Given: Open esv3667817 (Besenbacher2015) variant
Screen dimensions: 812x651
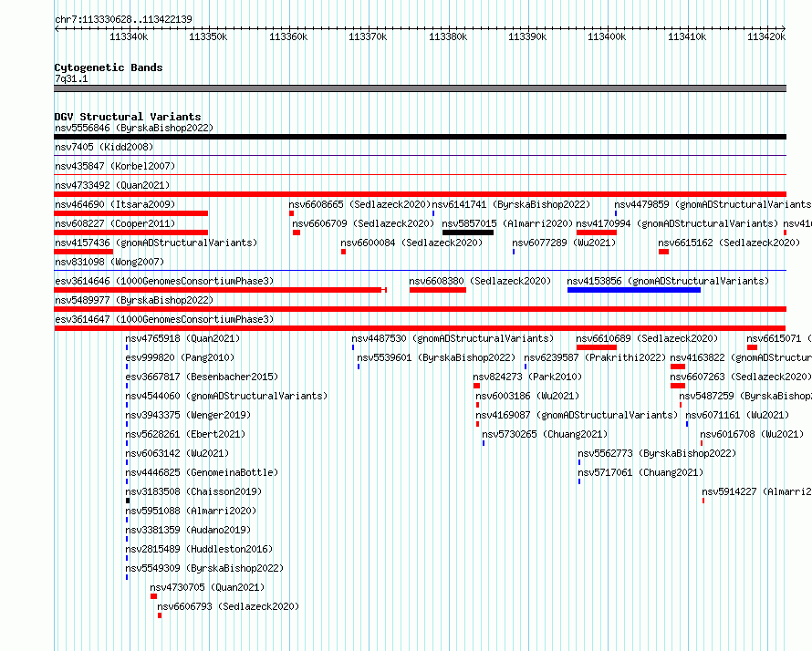Looking at the screenshot, I should [x=202, y=377].
